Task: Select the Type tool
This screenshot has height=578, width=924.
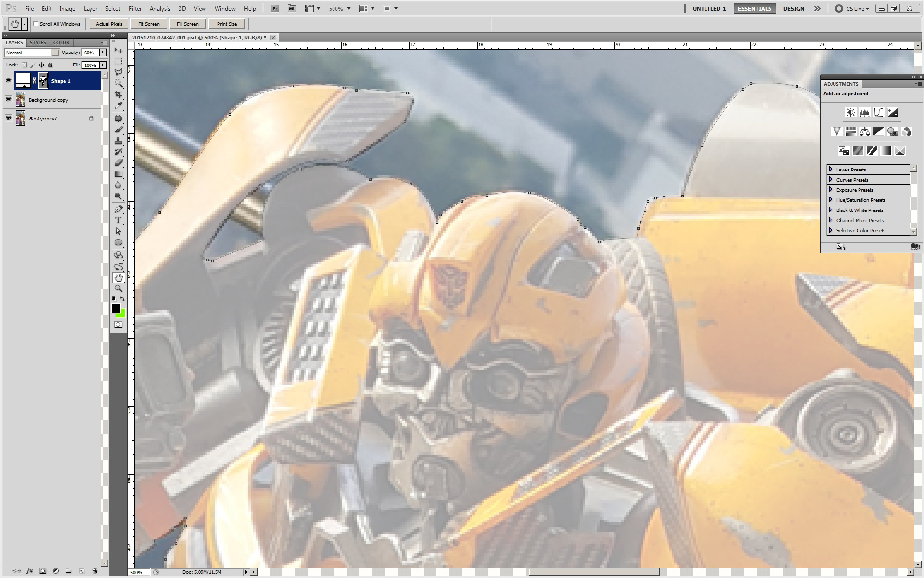Action: [118, 220]
